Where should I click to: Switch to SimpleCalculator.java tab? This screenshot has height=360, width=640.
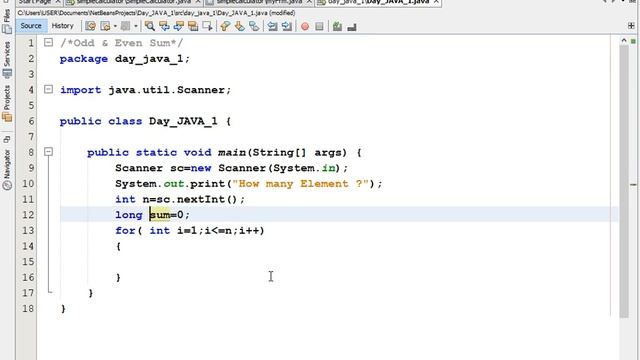pos(133,2)
